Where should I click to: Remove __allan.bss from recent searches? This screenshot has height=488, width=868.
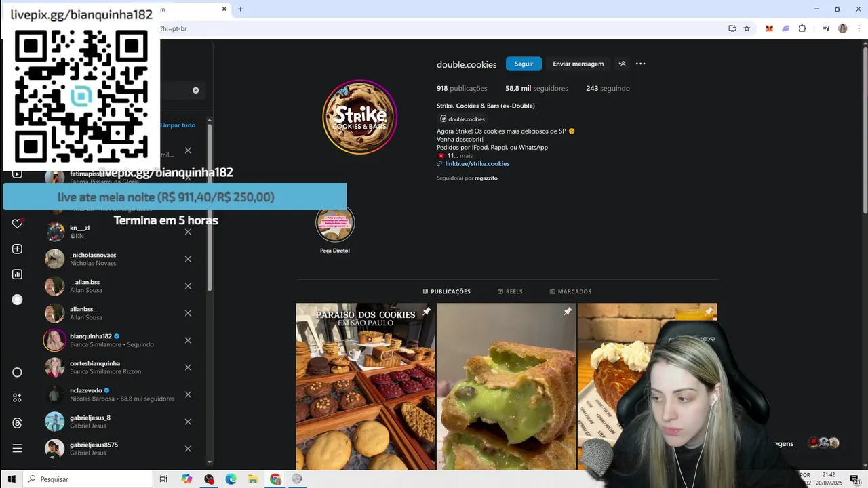(188, 286)
